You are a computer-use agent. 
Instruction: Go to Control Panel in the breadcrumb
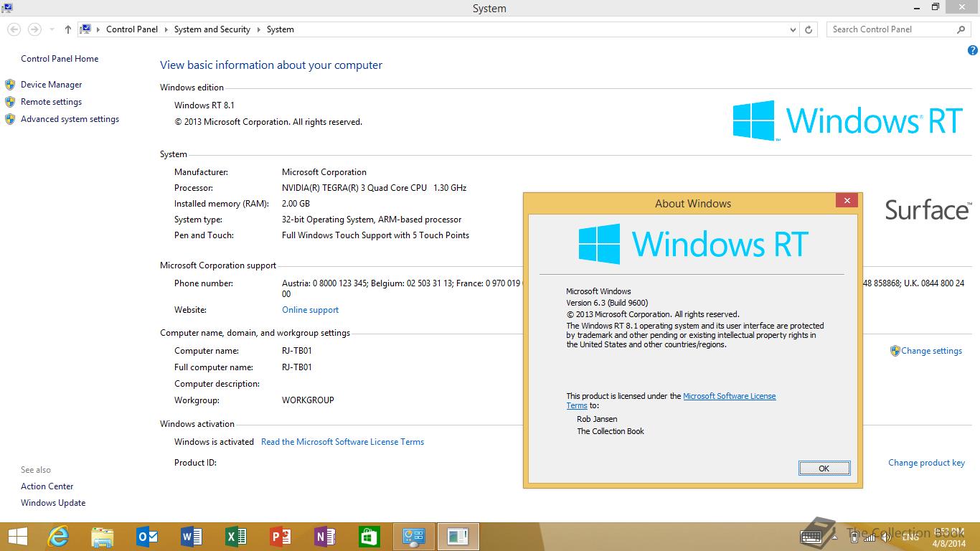coord(132,29)
